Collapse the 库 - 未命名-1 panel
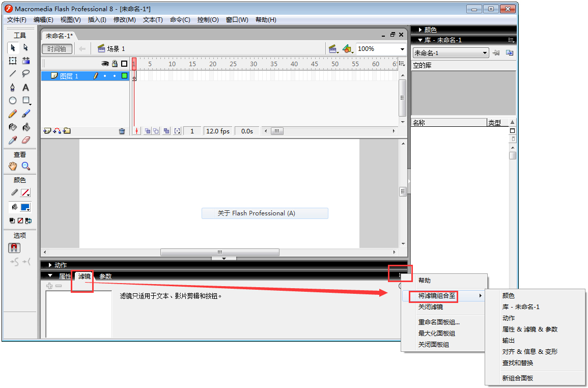This screenshot has height=388, width=588. 421,40
